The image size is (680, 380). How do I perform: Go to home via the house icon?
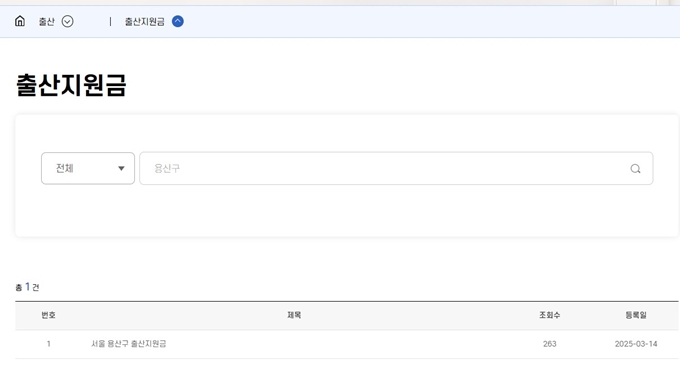(x=20, y=21)
